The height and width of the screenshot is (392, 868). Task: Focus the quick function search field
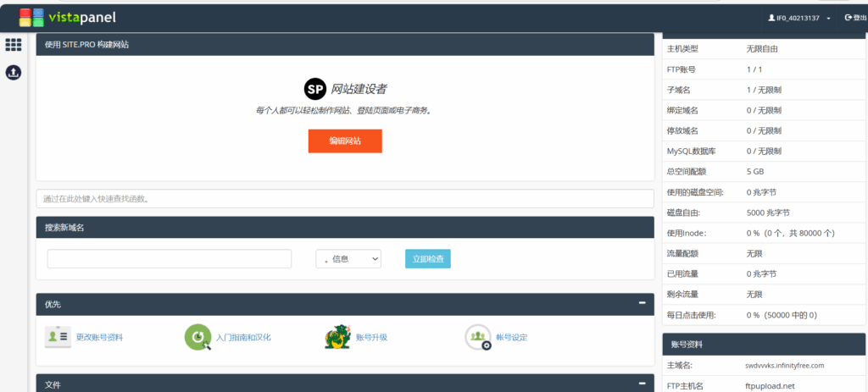pyautogui.click(x=345, y=199)
